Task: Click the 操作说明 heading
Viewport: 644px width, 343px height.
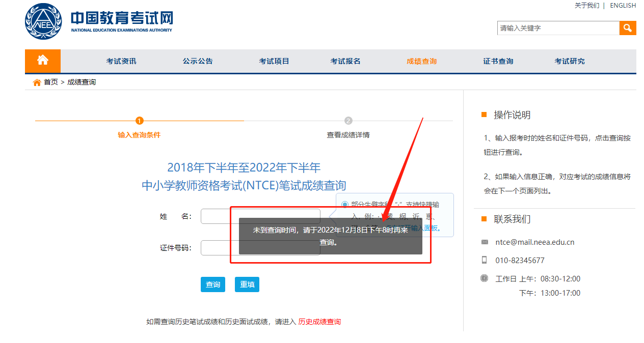Action: tap(512, 115)
